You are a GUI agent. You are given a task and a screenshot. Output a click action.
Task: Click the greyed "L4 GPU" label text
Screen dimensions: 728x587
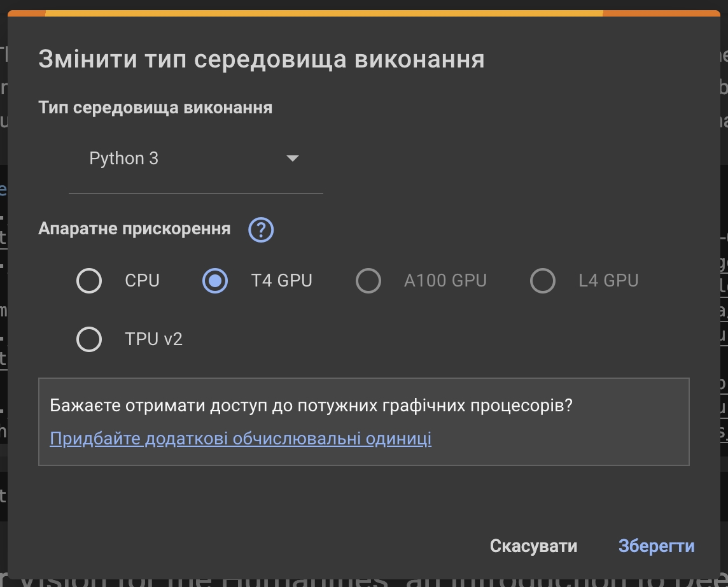click(x=608, y=281)
